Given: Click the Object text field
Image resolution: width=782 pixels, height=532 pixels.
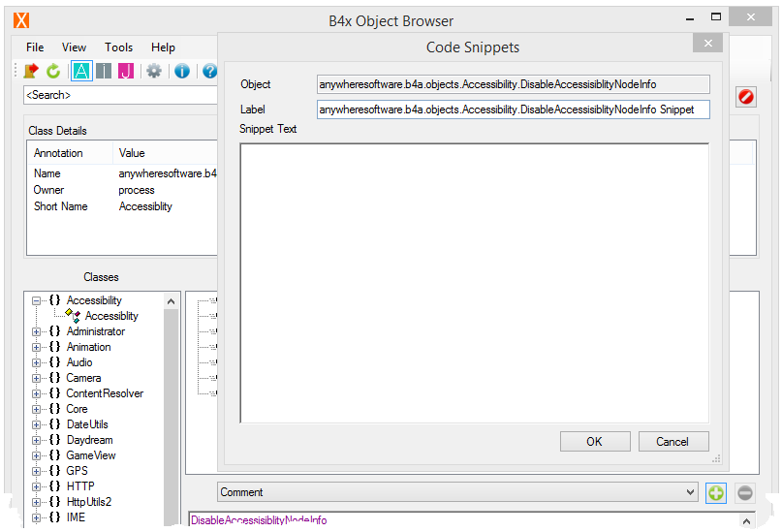Looking at the screenshot, I should tap(514, 84).
